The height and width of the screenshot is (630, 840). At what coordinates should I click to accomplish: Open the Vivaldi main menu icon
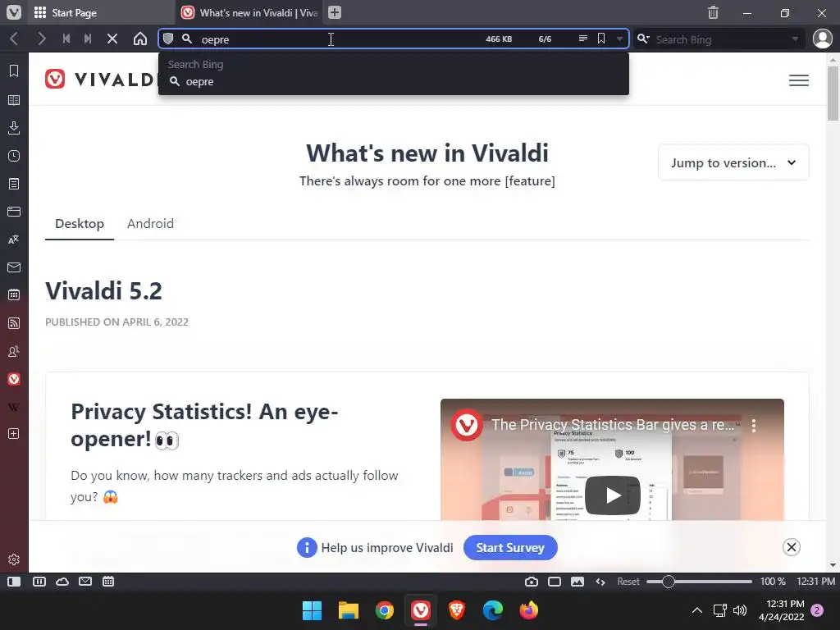click(x=13, y=12)
